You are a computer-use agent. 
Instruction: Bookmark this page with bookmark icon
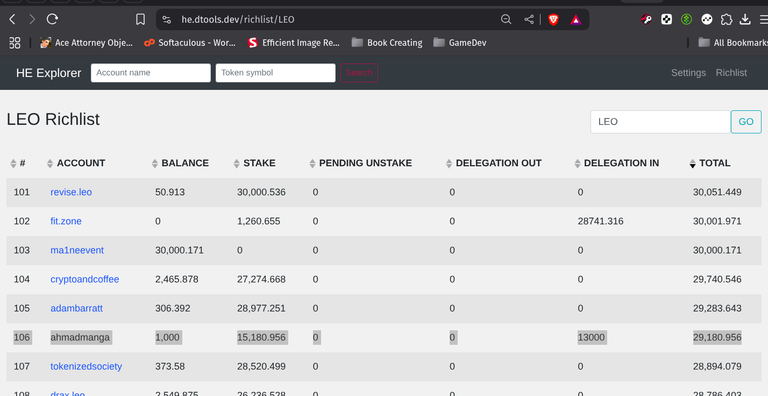point(140,19)
